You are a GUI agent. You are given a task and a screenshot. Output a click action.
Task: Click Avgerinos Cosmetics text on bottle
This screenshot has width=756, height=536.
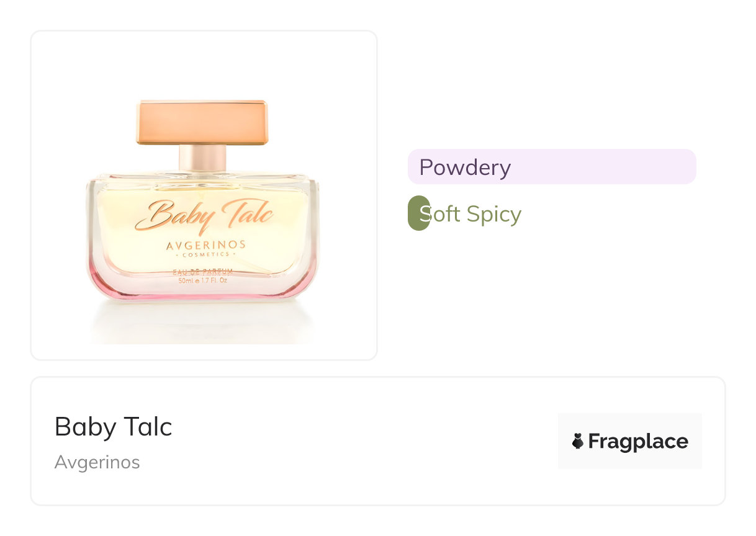point(205,248)
